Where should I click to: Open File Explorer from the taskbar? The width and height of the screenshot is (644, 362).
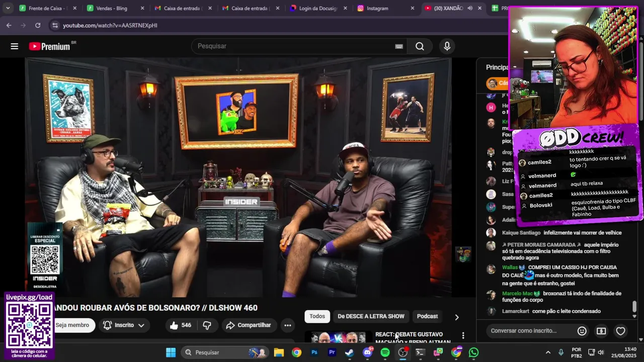coord(279,352)
